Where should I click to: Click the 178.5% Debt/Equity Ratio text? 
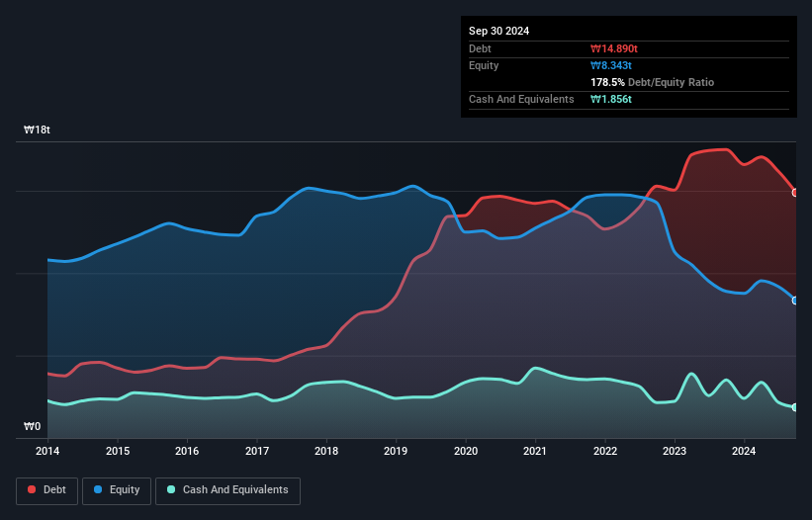(652, 82)
